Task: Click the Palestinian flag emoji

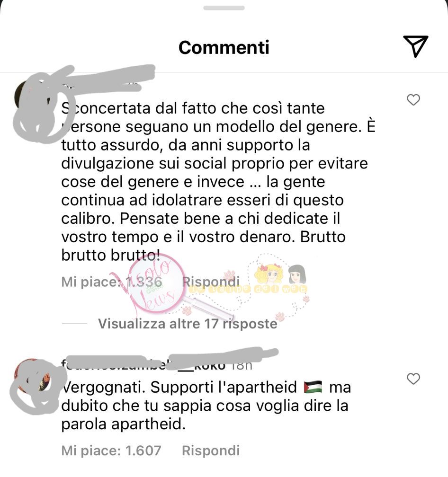Action: (313, 387)
